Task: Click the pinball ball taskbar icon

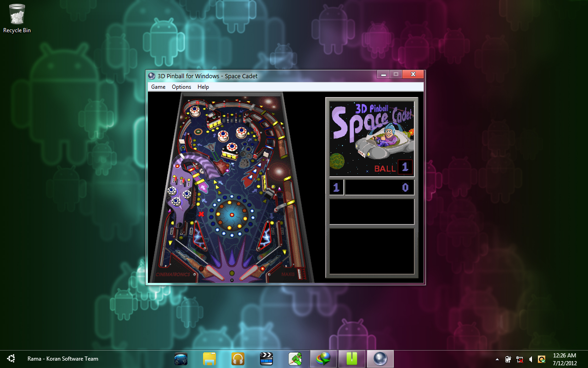Action: point(380,359)
